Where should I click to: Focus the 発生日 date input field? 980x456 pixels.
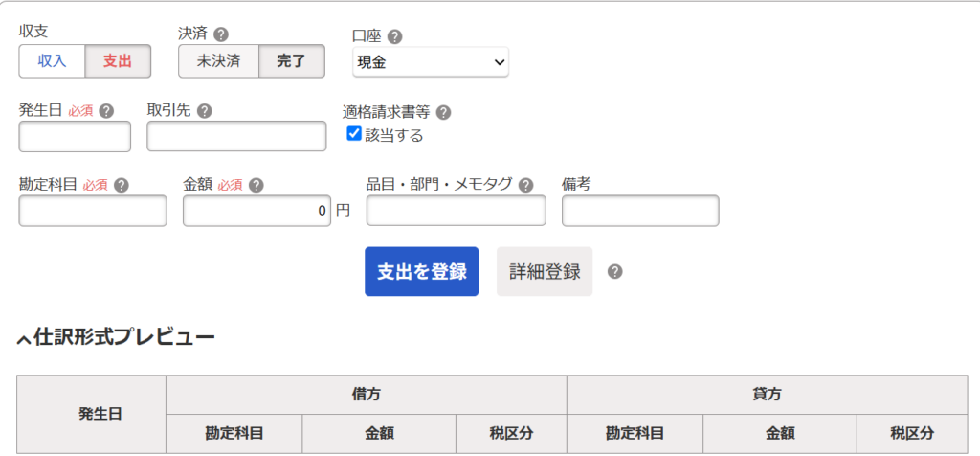(75, 136)
